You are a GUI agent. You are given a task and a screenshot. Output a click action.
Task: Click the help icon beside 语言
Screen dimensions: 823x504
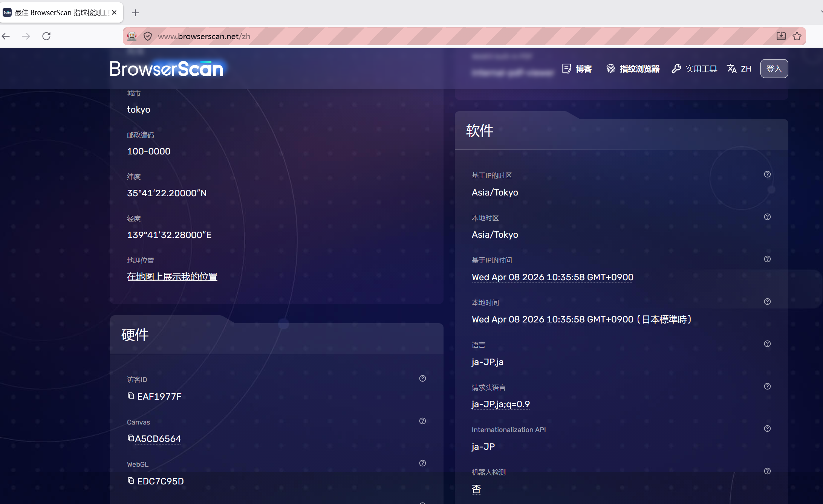pos(768,344)
